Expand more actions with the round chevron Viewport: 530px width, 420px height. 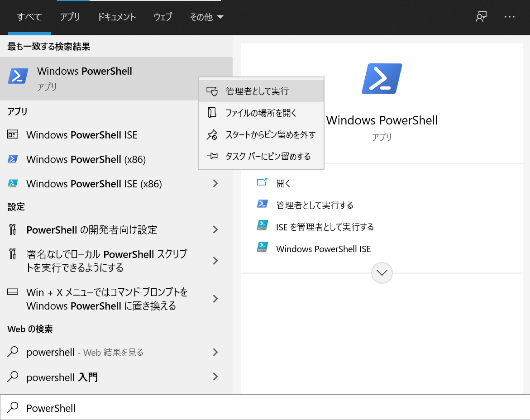click(382, 272)
